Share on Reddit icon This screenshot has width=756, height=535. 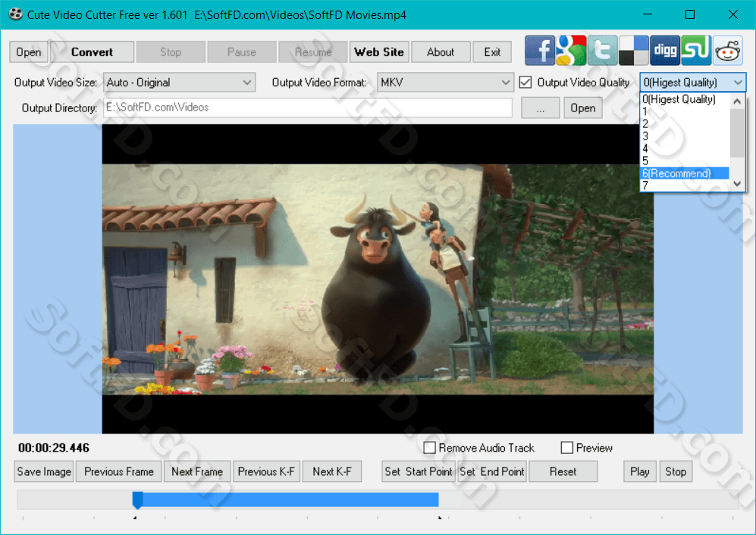click(727, 50)
